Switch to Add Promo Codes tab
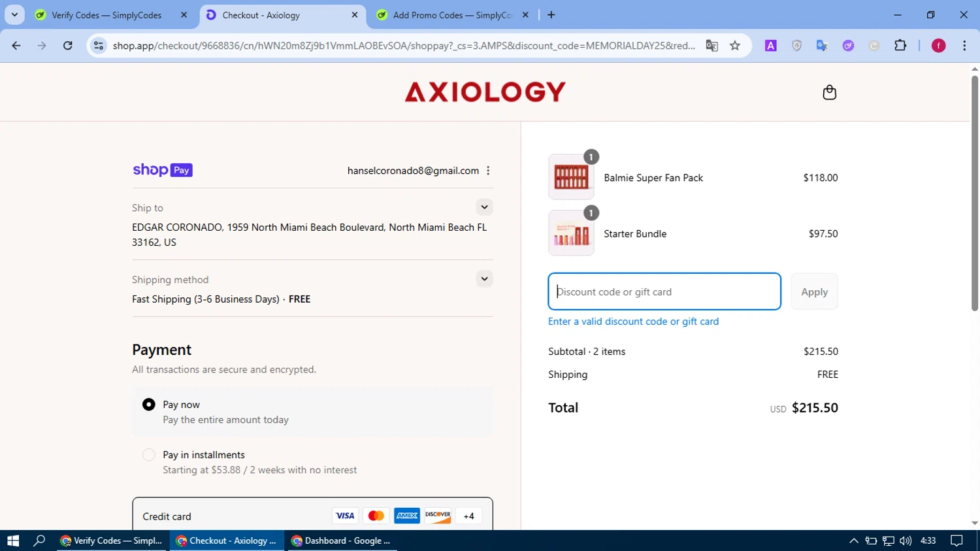Screen dimensions: 980x551 click(452, 14)
